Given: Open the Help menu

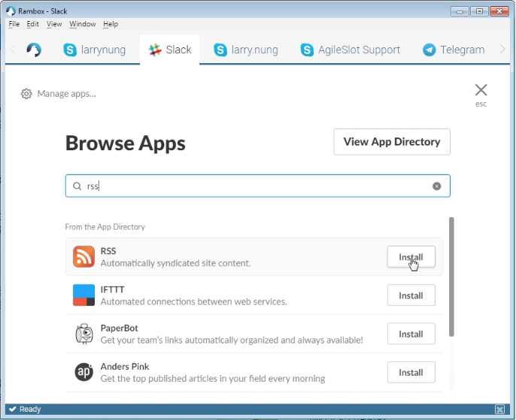Looking at the screenshot, I should (x=111, y=24).
